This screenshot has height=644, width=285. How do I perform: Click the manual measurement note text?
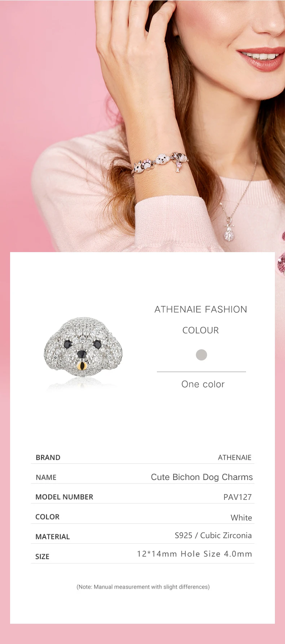(143, 587)
